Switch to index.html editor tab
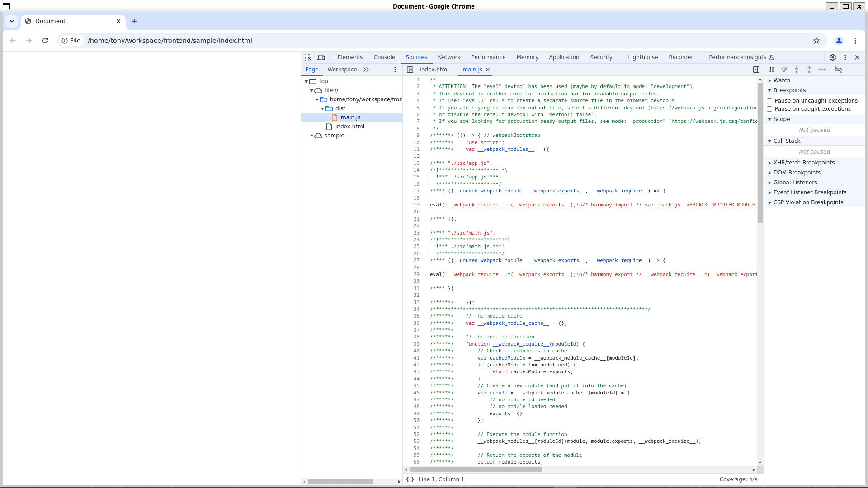Image resolution: width=868 pixels, height=488 pixels. (x=434, y=70)
